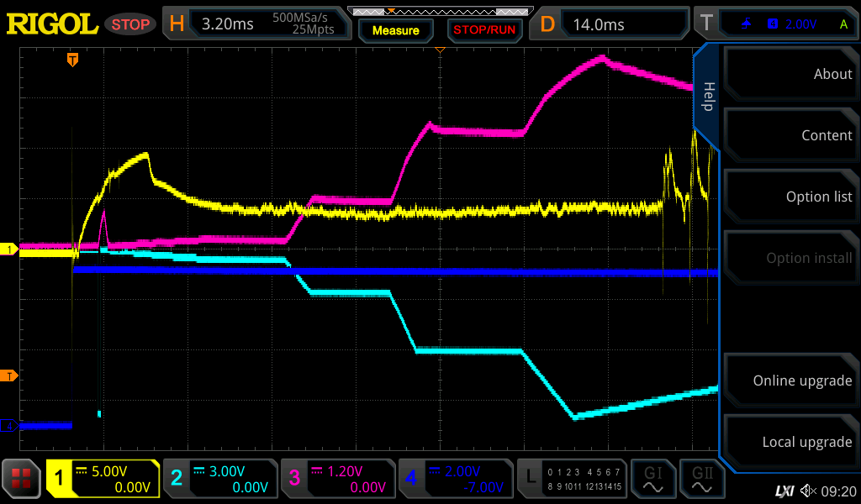861x504 pixels.
Task: Select the About menu item
Action: tap(790, 74)
